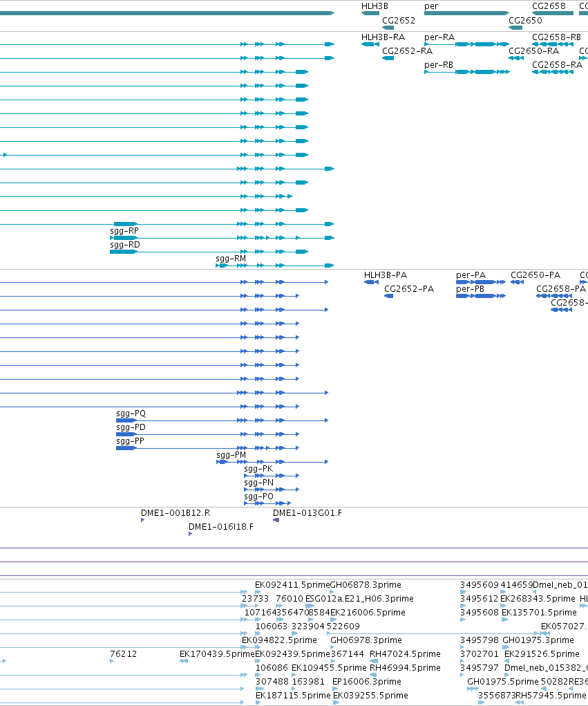The height and width of the screenshot is (706, 588).
Task: Click the CG2652 gene label
Action: pos(399,21)
